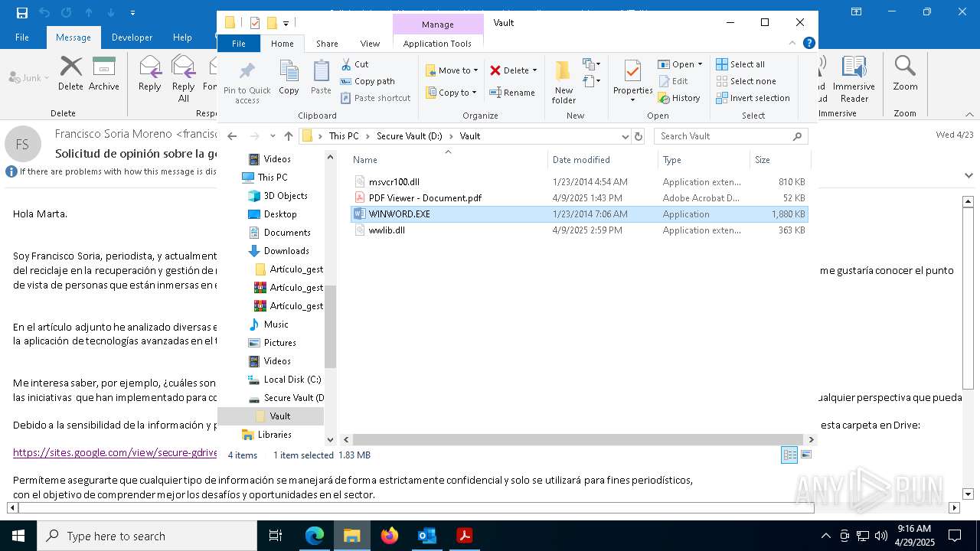The height and width of the screenshot is (551, 980).
Task: Click Select all in ribbon
Action: point(740,64)
